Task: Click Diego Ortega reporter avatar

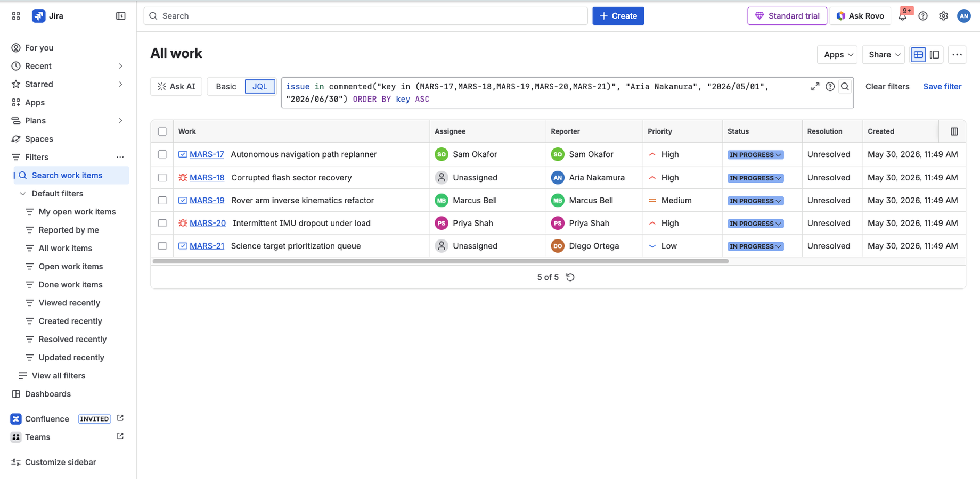Action: [557, 246]
